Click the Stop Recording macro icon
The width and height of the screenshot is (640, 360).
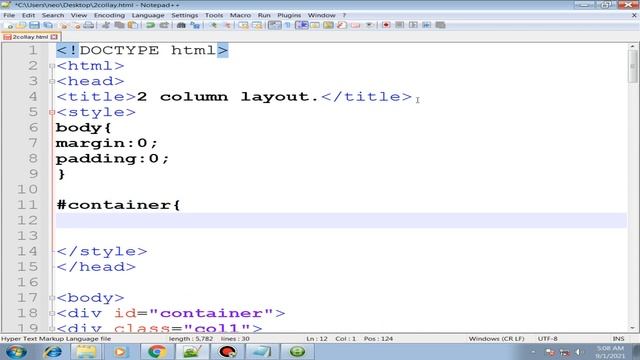400,25
